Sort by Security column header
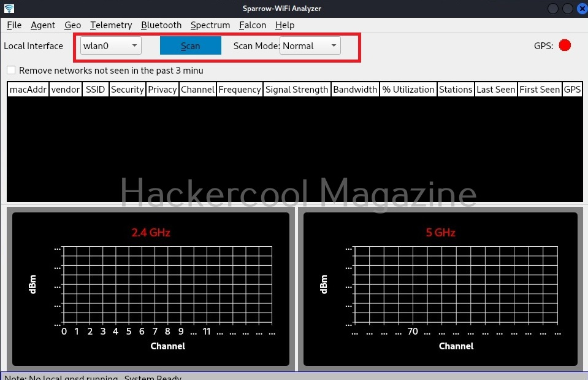This screenshot has width=588, height=380. (x=127, y=90)
